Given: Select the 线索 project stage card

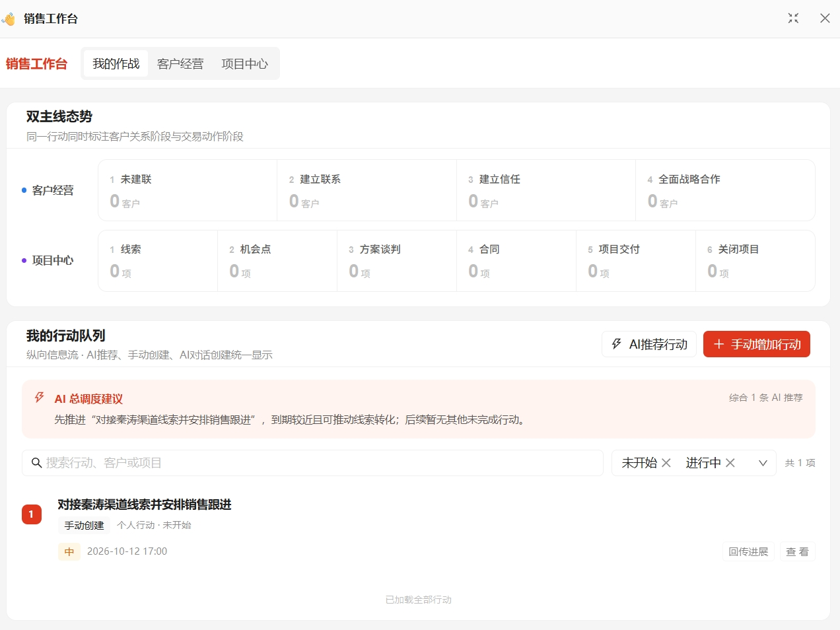Looking at the screenshot, I should click(158, 261).
